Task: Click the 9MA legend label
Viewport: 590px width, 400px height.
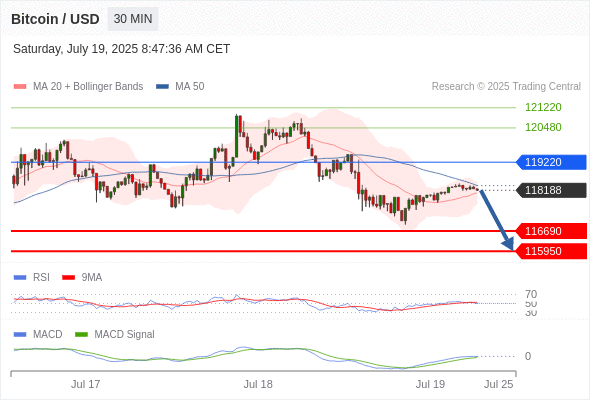Action: (x=92, y=278)
